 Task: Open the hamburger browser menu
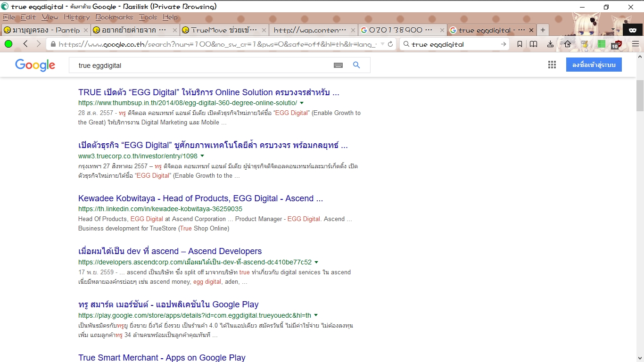pos(635,44)
